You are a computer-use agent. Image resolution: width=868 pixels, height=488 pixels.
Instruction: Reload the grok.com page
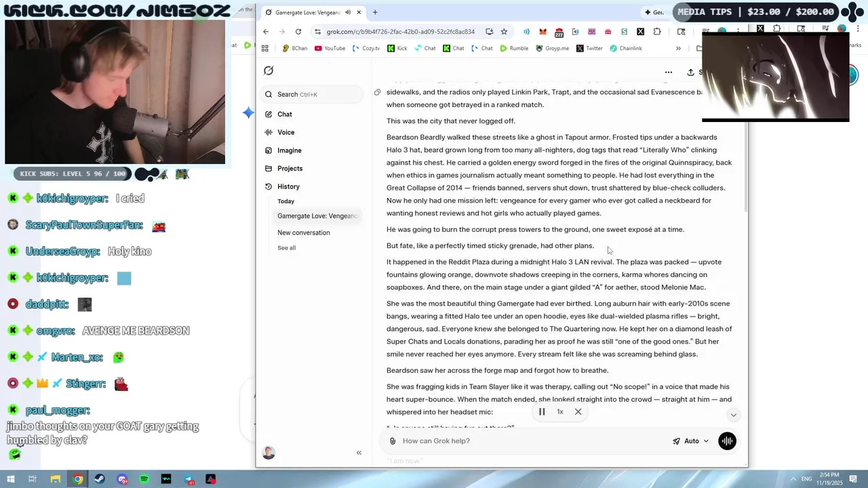(x=298, y=32)
